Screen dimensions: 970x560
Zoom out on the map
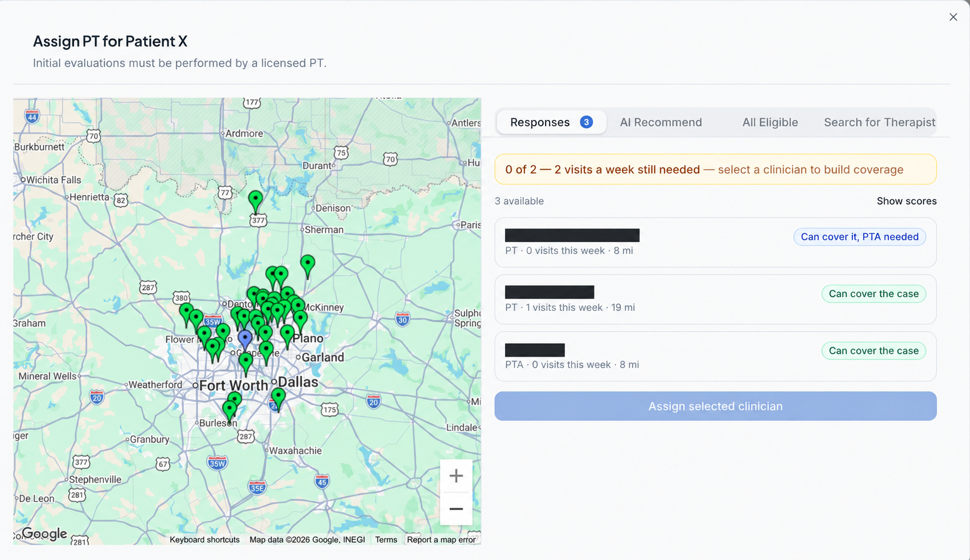click(x=456, y=509)
